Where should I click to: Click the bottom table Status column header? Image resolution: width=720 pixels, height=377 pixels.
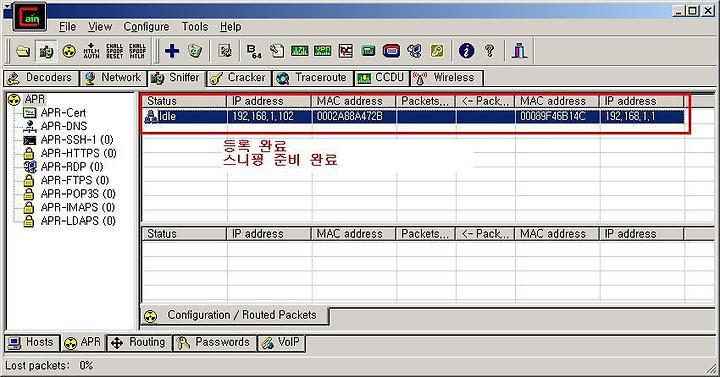click(185, 234)
